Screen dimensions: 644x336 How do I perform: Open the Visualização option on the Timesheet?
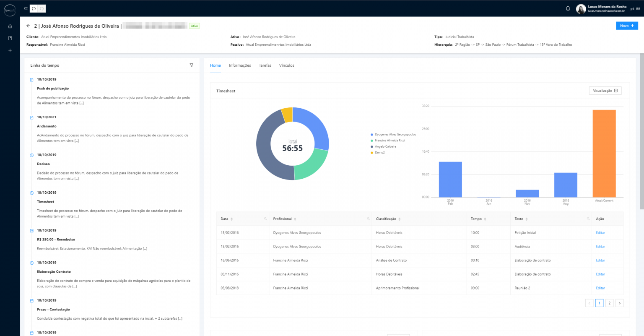[x=605, y=90]
